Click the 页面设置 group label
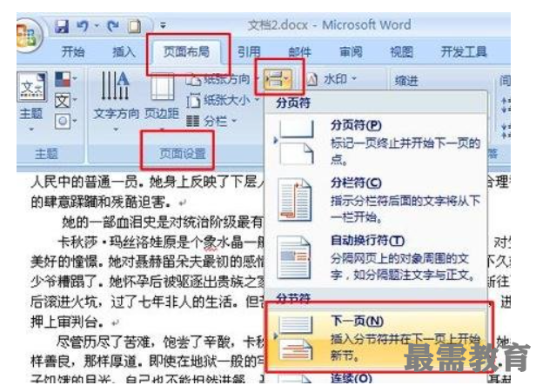 (182, 153)
